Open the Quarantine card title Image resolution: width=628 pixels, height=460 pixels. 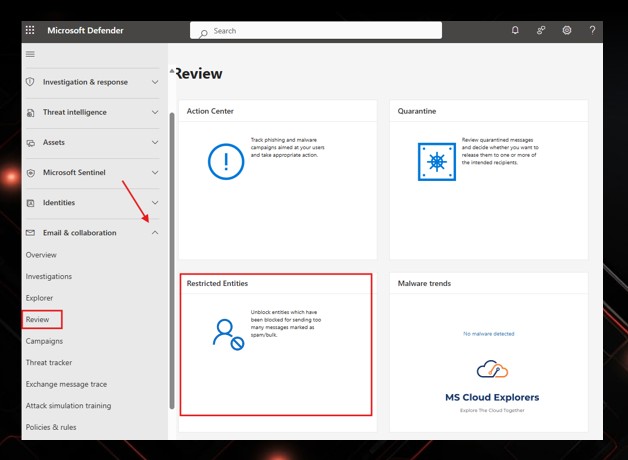[x=417, y=111]
